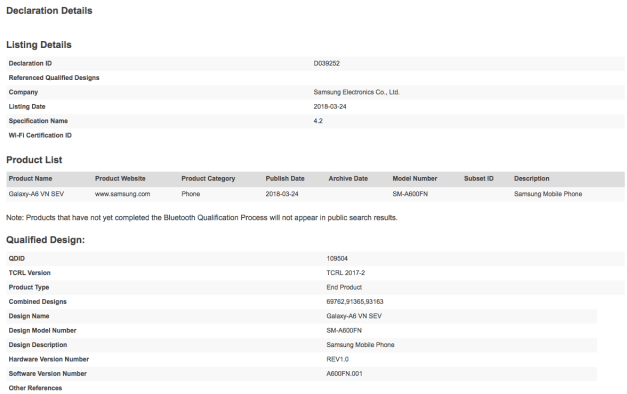This screenshot has width=627, height=394.
Task: Click the Subset ID column header
Action: 478,179
